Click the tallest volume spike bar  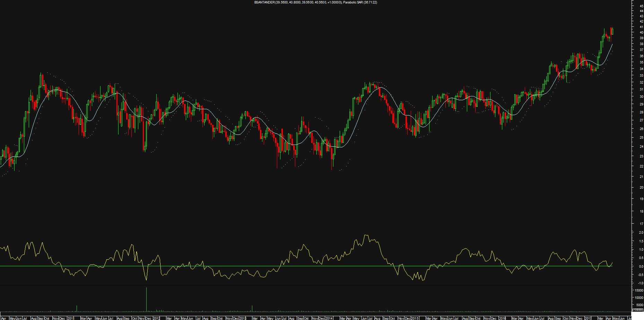click(146, 300)
